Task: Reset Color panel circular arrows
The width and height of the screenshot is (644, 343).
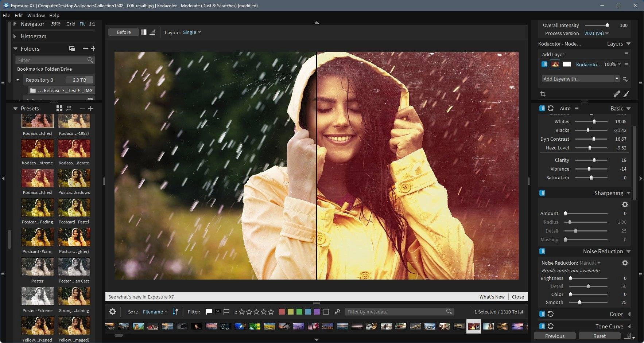Action: click(551, 314)
